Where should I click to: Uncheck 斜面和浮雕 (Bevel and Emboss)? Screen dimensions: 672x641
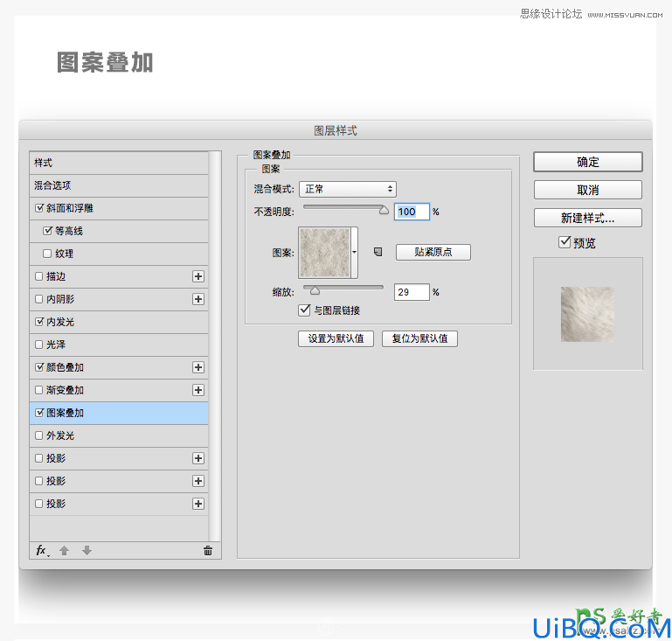[39, 208]
